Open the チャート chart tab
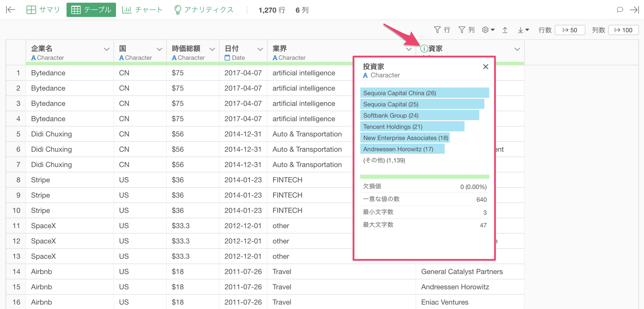 click(x=142, y=10)
